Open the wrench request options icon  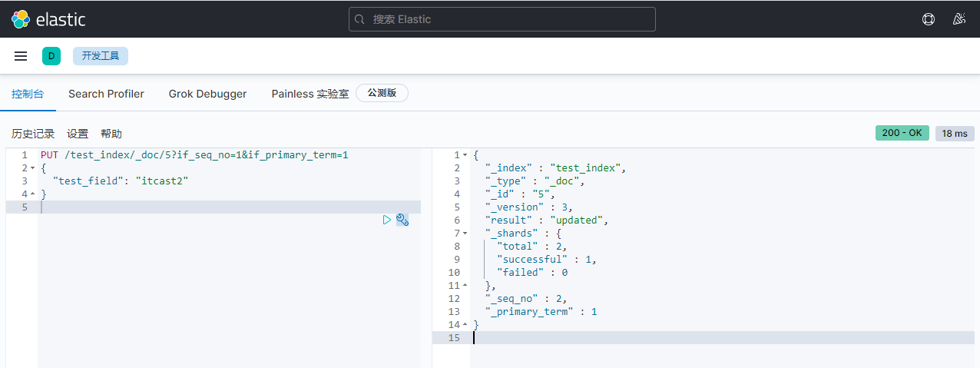(x=402, y=220)
